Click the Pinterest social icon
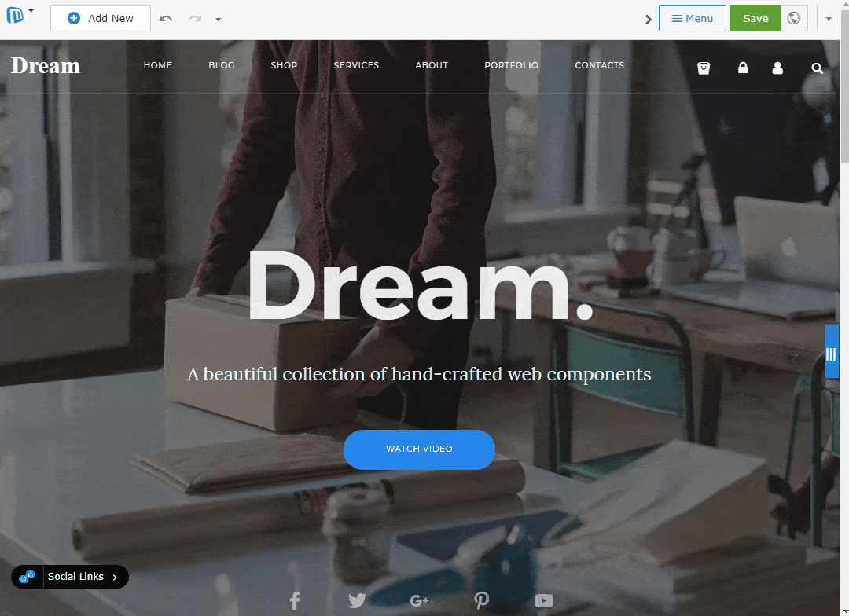The width and height of the screenshot is (849, 616). (x=481, y=600)
